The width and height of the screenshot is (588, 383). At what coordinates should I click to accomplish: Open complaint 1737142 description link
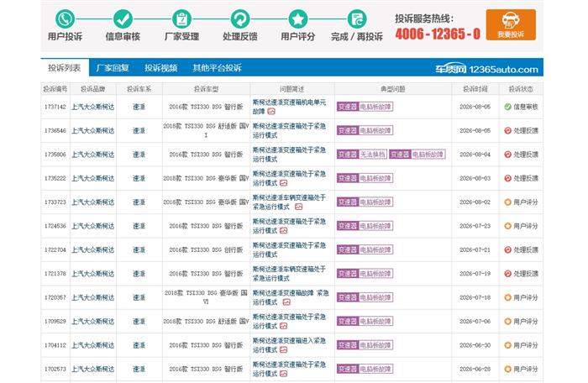(289, 107)
